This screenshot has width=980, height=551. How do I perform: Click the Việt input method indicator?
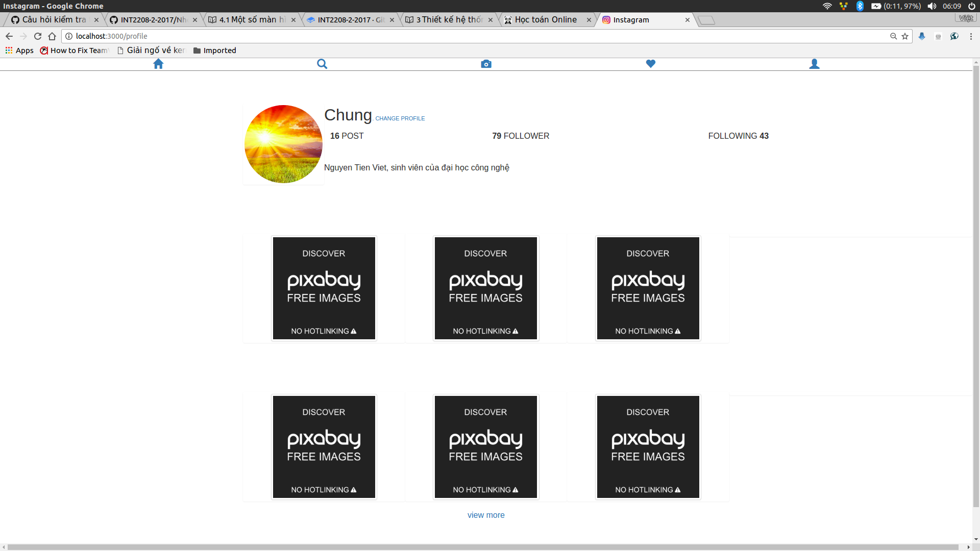(x=966, y=18)
